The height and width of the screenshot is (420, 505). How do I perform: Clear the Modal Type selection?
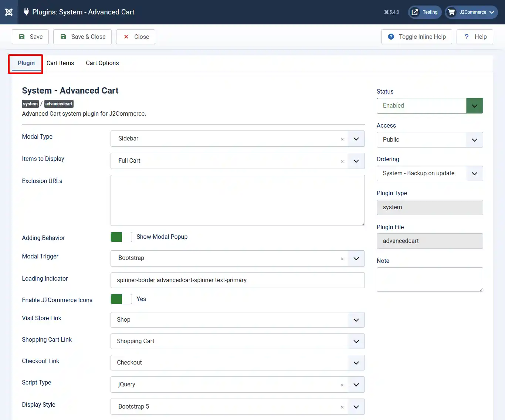click(342, 139)
